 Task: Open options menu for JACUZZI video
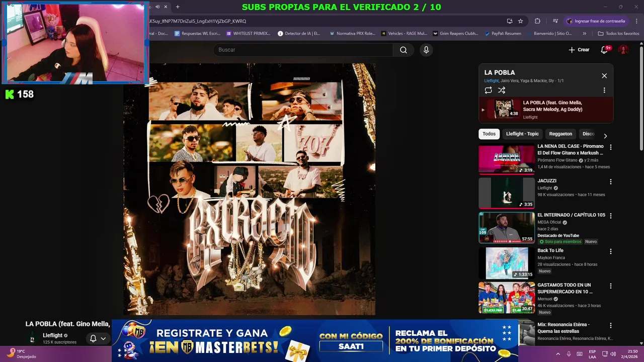(611, 182)
